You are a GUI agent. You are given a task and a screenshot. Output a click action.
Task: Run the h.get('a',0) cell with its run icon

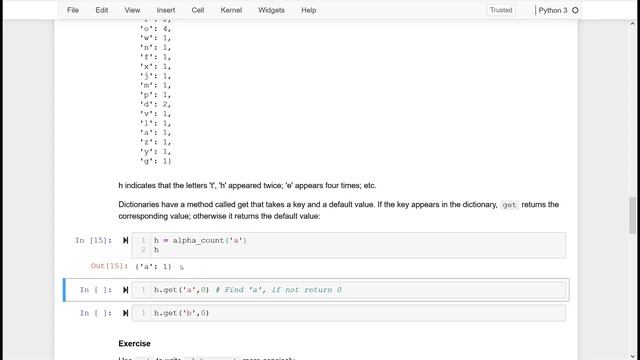[x=125, y=290]
